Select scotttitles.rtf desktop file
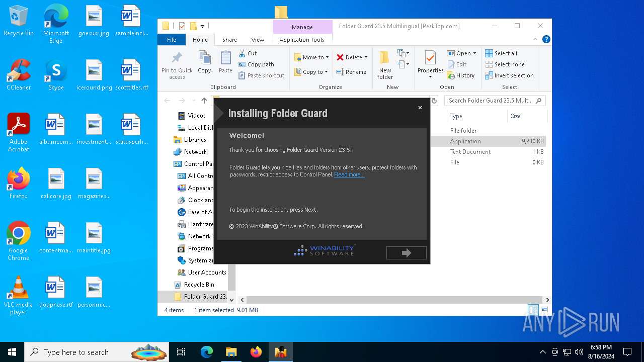Image resolution: width=644 pixels, height=362 pixels. (x=131, y=75)
